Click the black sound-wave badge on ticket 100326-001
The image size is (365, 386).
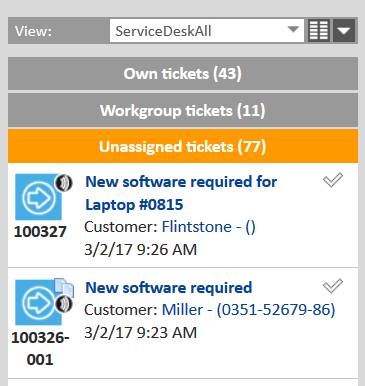(64, 304)
